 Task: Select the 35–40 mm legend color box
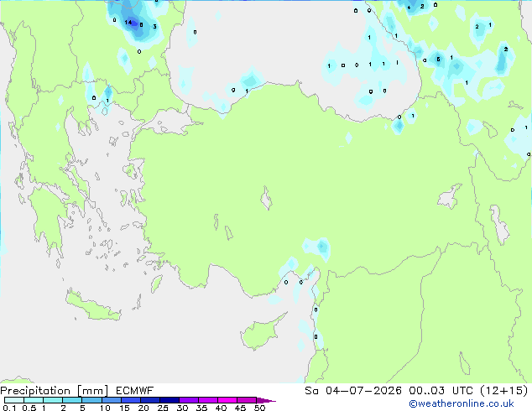pos(207,400)
